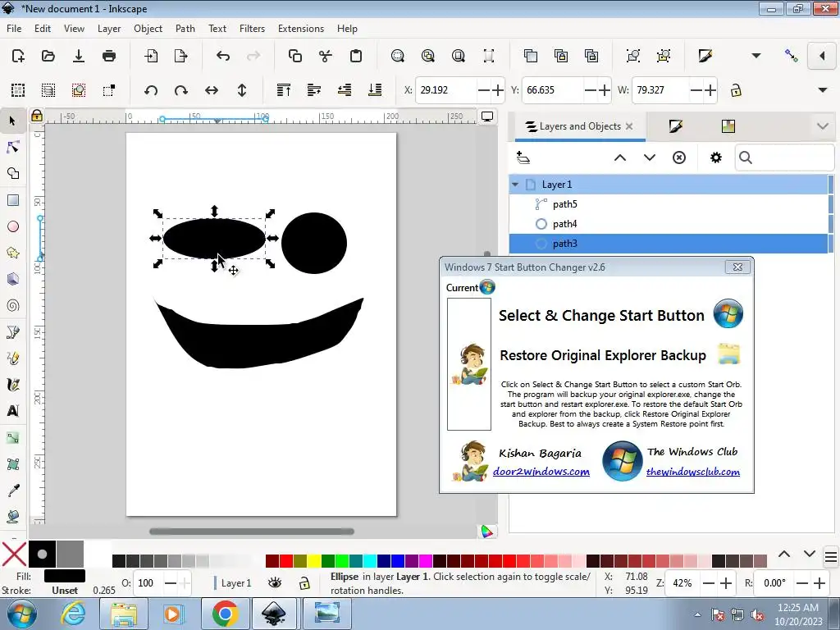Click the Print document icon
840x630 pixels.
(109, 56)
